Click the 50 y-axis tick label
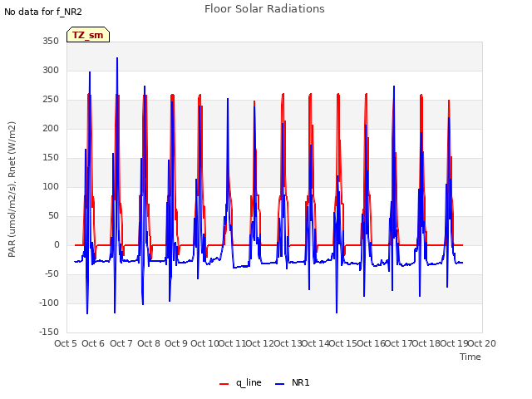This screenshot has height=399, width=532. [53, 216]
